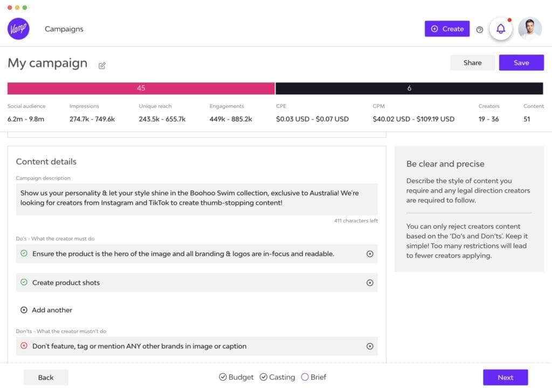
Task: Delete the 'Don't feature, tag or mention' rule
Action: [x=370, y=346]
